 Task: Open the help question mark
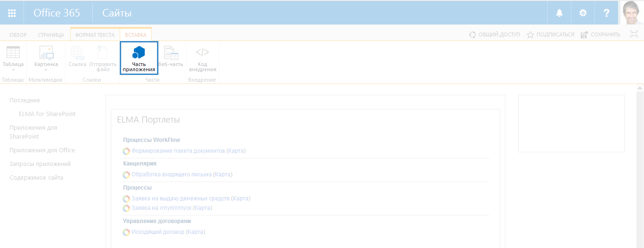tap(607, 13)
